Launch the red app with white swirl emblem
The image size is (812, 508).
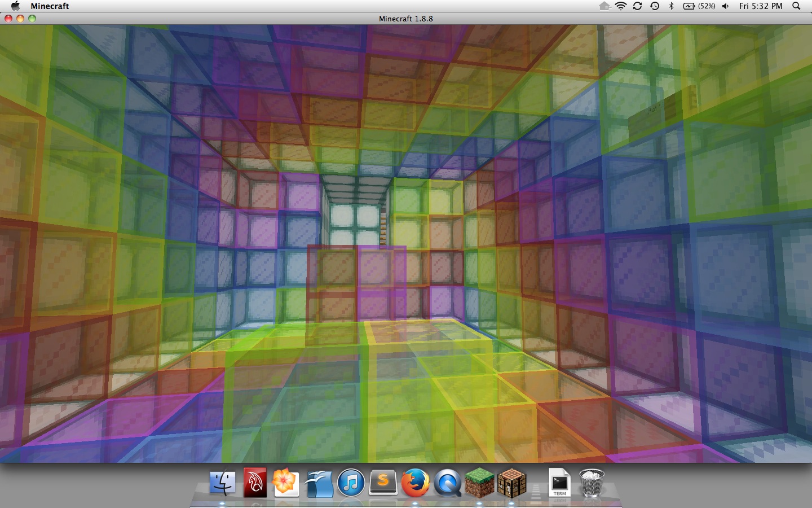click(x=254, y=483)
